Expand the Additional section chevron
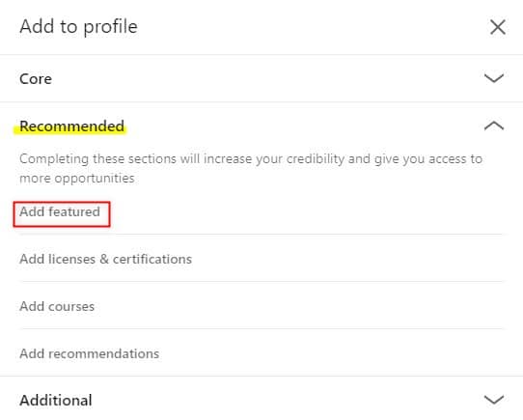Screen dimensions: 523x420 coord(494,400)
